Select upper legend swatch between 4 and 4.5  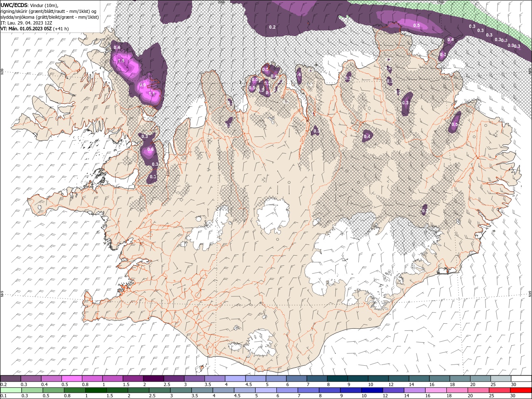pyautogui.click(x=235, y=379)
